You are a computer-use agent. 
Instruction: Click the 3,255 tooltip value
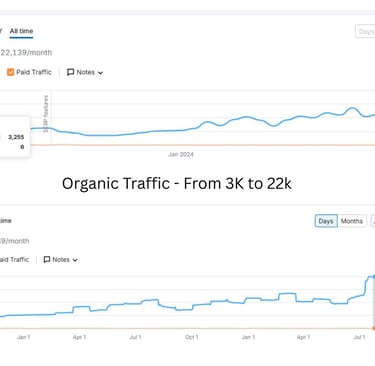click(x=16, y=137)
